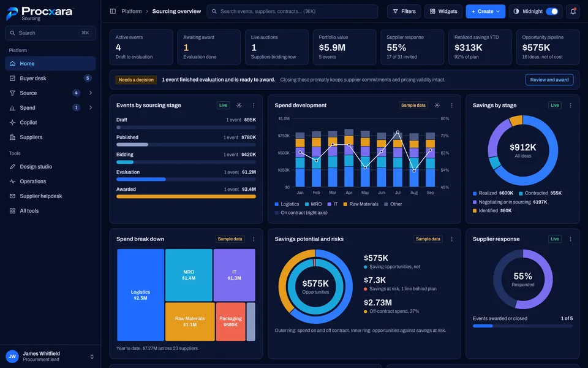Toggle Contracted $55K legend entry
This screenshot has height=368, width=588.
click(540, 193)
